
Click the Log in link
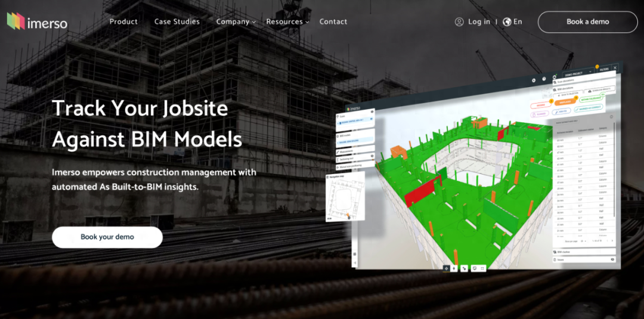click(472, 21)
